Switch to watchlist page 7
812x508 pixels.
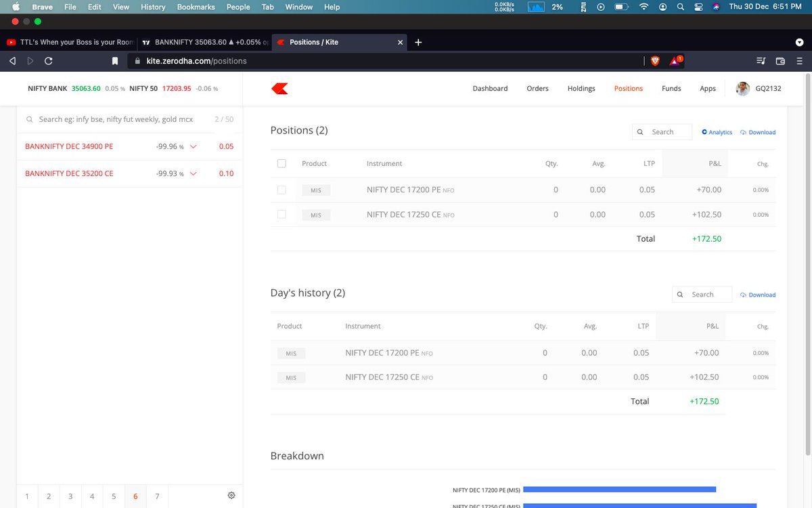pyautogui.click(x=157, y=496)
